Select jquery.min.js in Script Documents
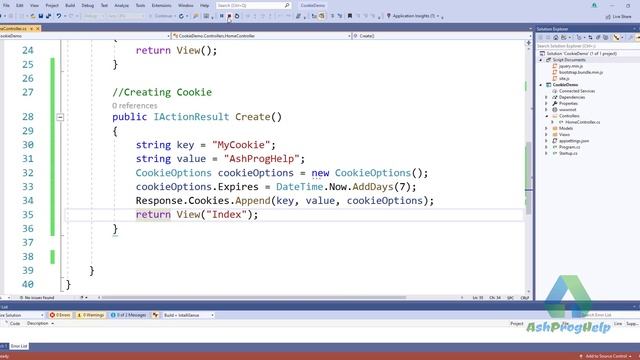Viewport: 640px width, 360px height. (571, 66)
